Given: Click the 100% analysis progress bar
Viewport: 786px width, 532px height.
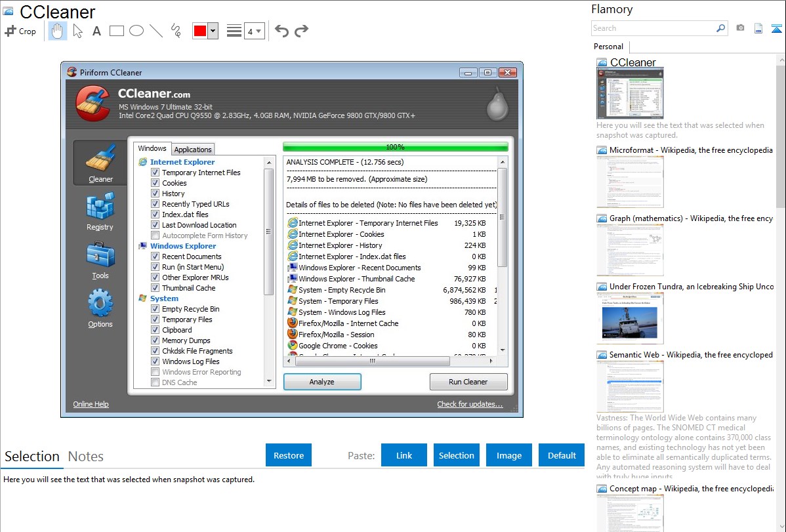Looking at the screenshot, I should [x=395, y=147].
